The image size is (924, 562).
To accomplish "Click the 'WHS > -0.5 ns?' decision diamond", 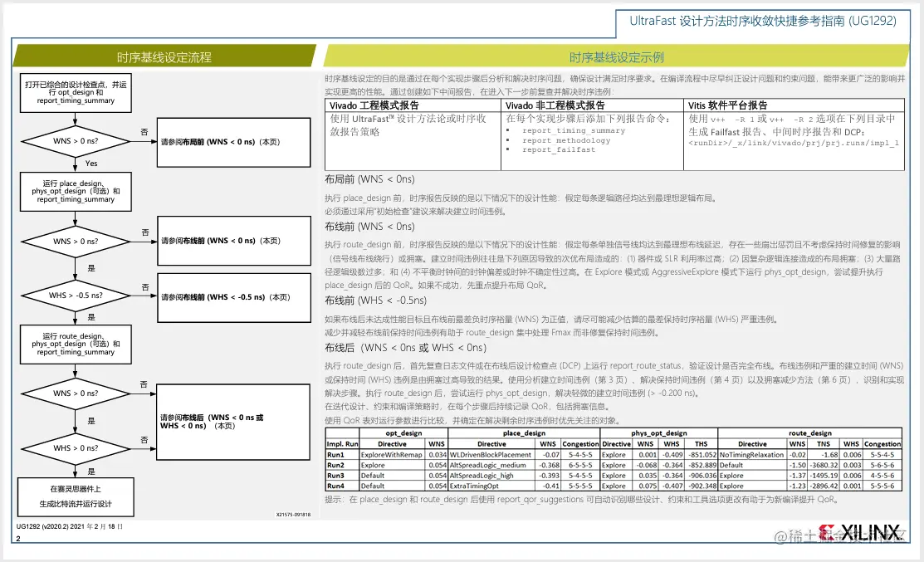I will point(76,296).
